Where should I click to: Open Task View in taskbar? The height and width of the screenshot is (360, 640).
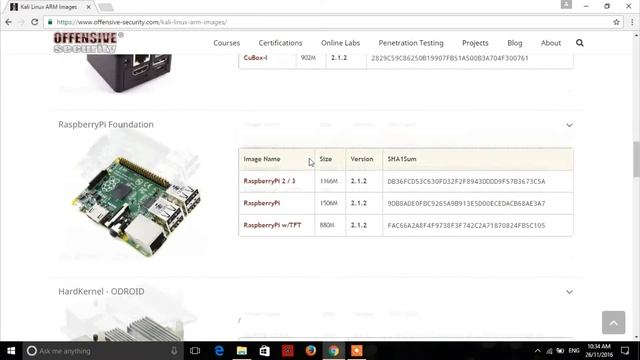pos(195,351)
